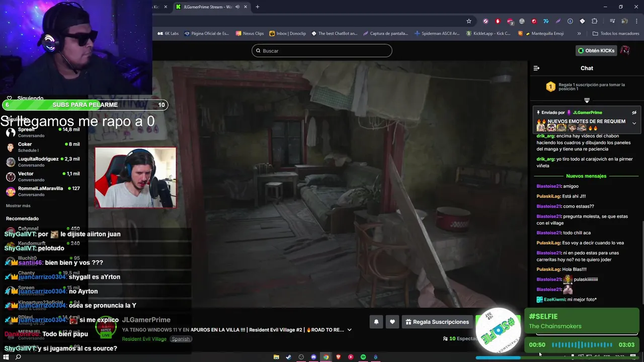644x362 pixels.
Task: Hide the pinned message with the eye-slash icon
Action: tap(634, 113)
